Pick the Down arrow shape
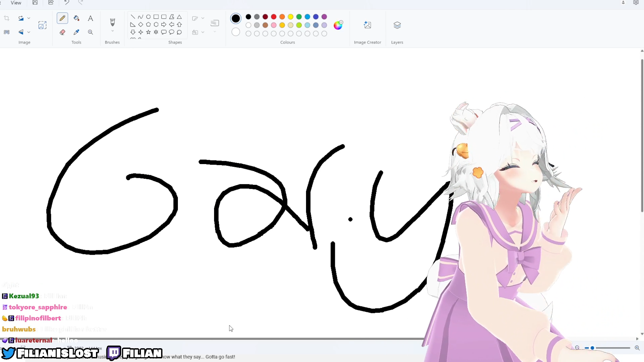This screenshot has width=644, height=362. click(x=133, y=32)
